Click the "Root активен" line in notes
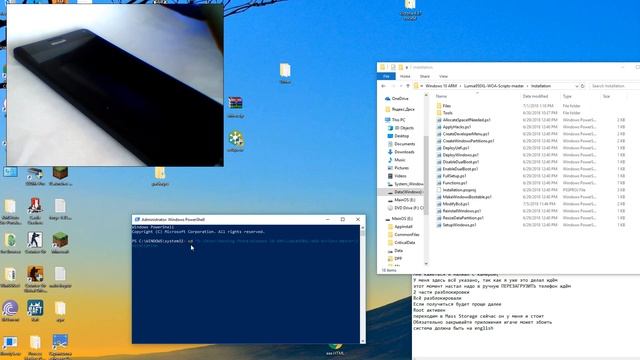This screenshot has height=360, width=640. tap(429, 310)
